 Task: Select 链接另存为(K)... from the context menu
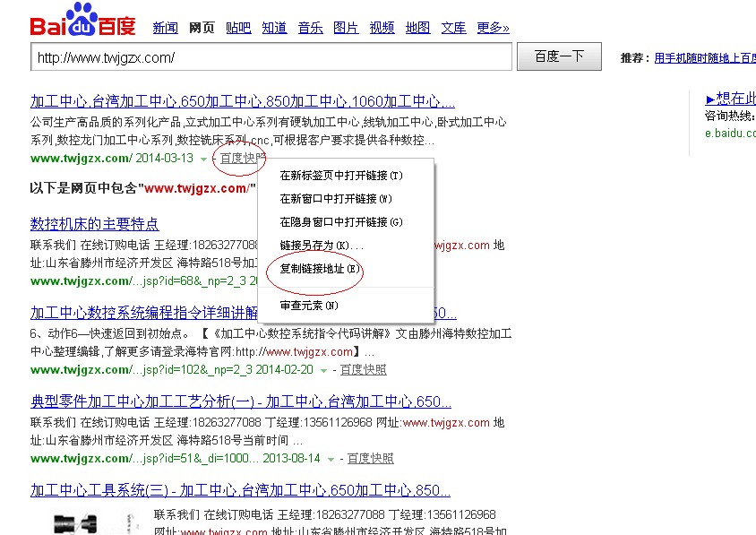(322, 245)
